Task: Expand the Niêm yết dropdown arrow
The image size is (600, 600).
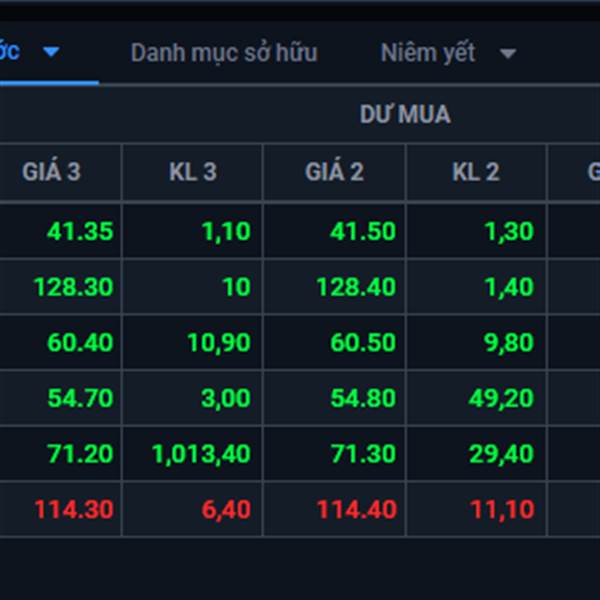Action: 508,54
